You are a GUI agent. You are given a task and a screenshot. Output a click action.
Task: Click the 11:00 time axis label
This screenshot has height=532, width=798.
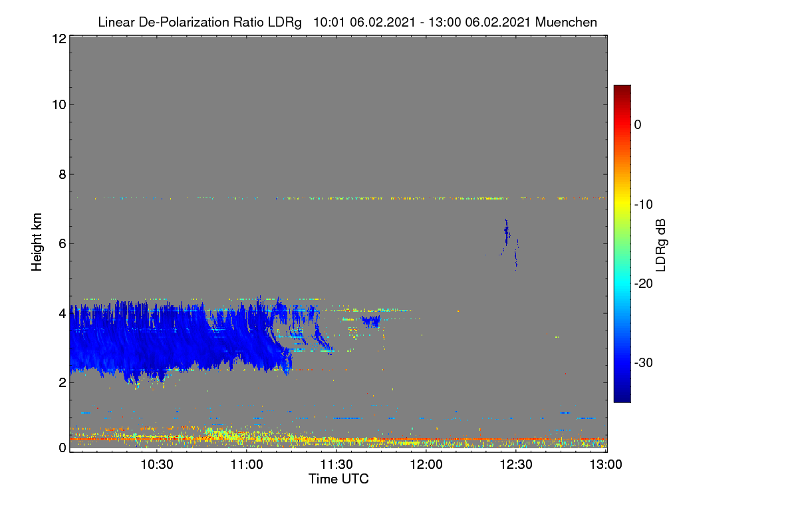coord(247,465)
